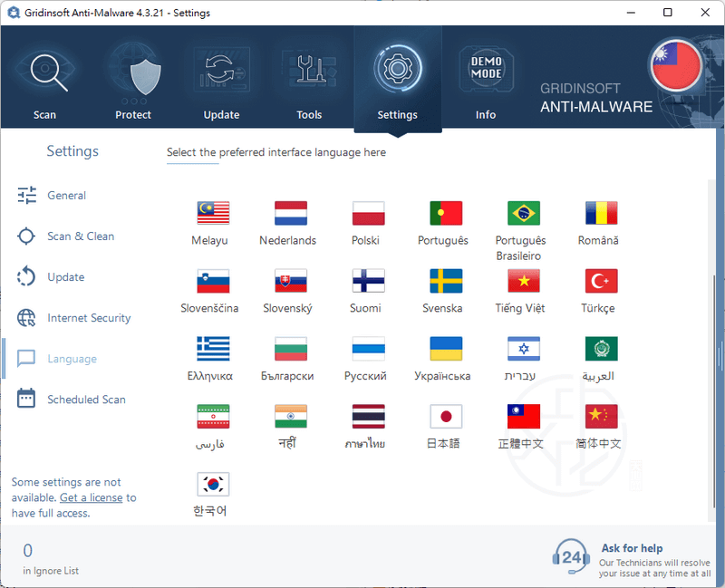Choose Ελληνικα Greek flag

pos(213,349)
